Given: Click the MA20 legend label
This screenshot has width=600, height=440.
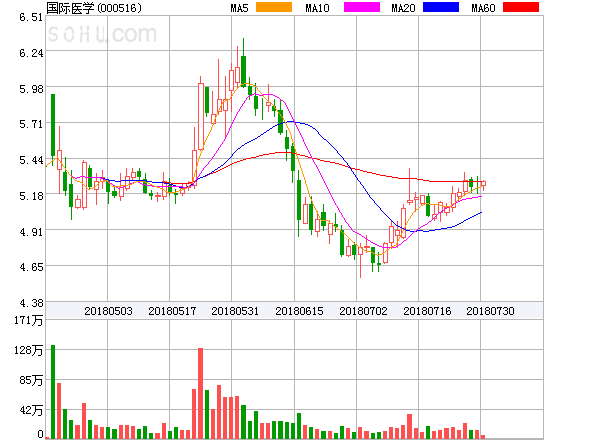Looking at the screenshot, I should 403,8.
